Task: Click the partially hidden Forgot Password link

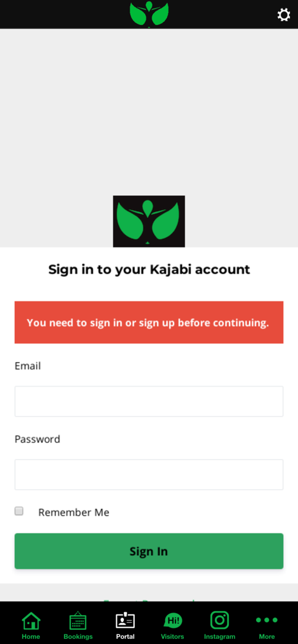Action: (149, 600)
